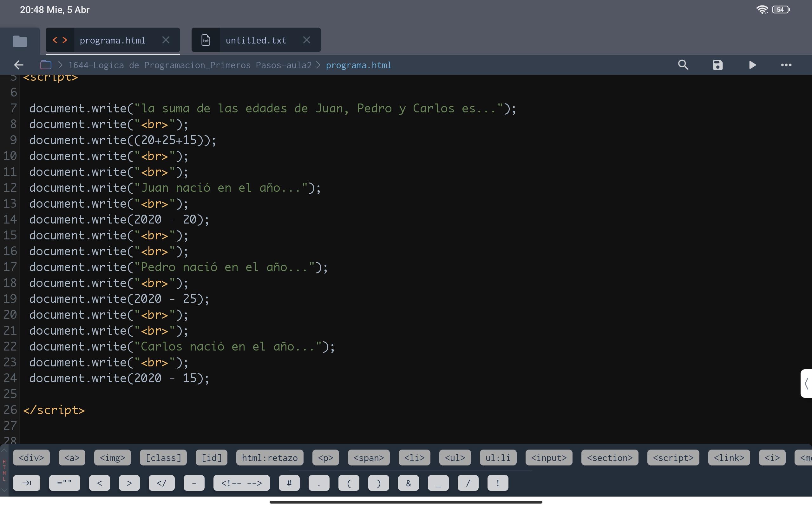Insert a <div> snippet
This screenshot has width=812, height=508.
(x=31, y=458)
